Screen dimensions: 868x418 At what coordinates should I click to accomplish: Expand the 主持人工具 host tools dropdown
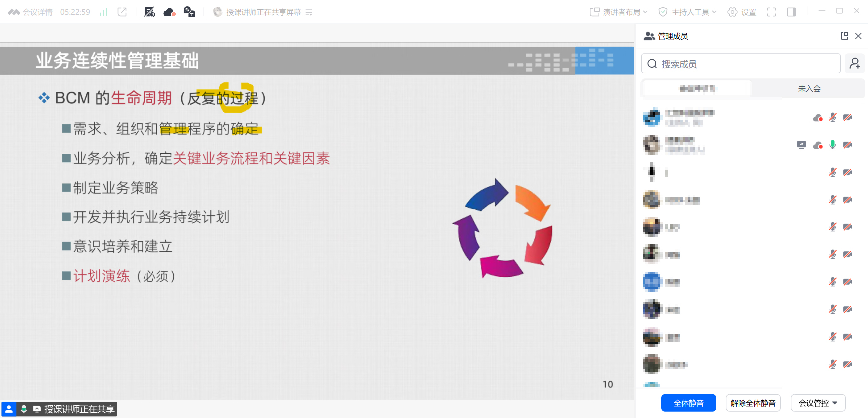[688, 12]
